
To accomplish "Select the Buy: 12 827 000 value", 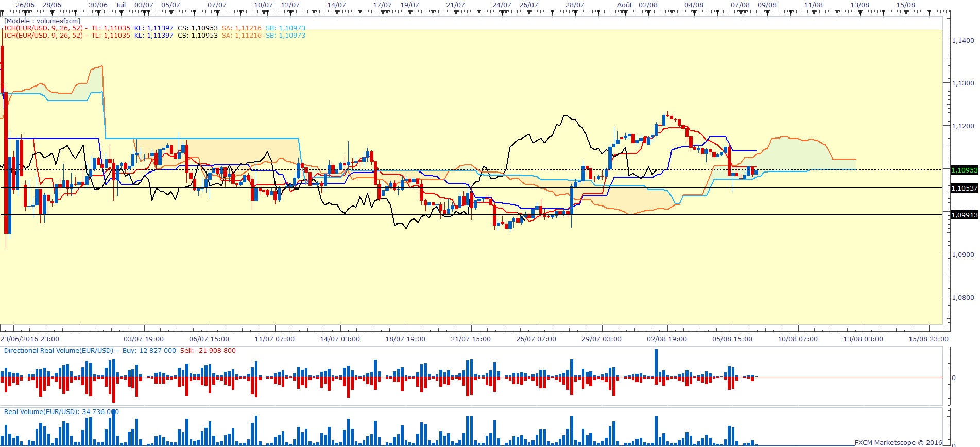I will (149, 351).
